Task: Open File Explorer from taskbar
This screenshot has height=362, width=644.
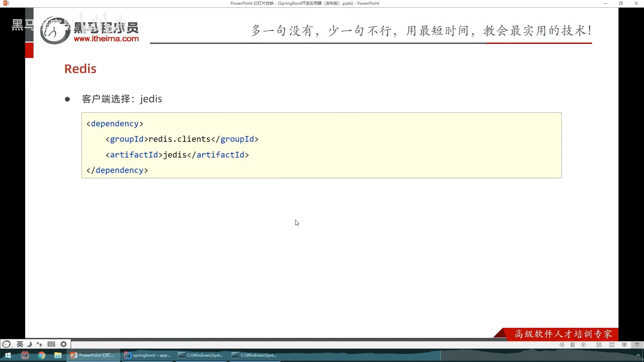Action: tap(58, 355)
